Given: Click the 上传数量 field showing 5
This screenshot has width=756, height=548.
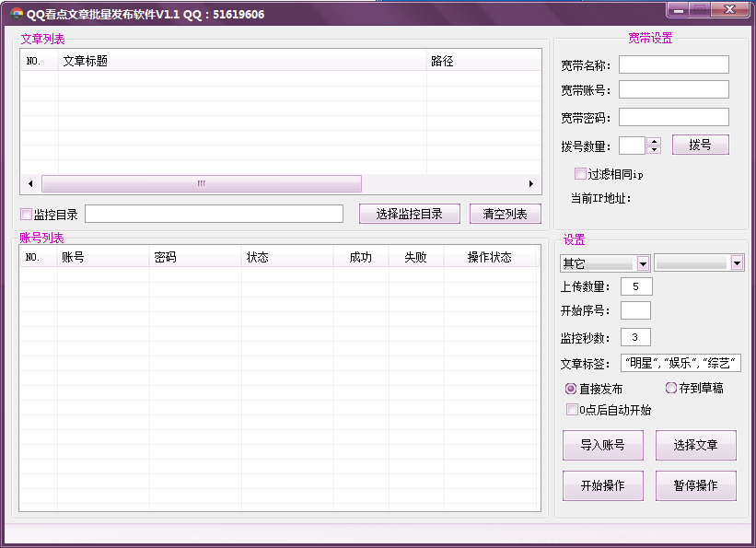Looking at the screenshot, I should [x=636, y=286].
